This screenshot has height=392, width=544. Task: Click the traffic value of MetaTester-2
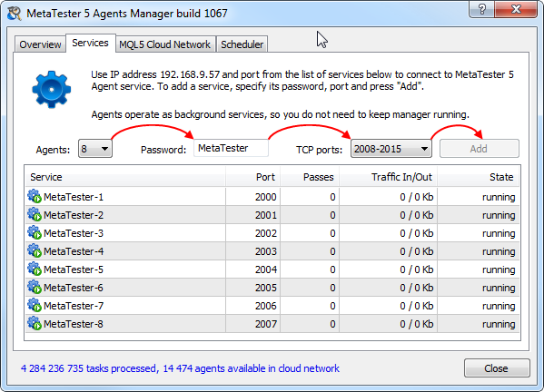(416, 215)
